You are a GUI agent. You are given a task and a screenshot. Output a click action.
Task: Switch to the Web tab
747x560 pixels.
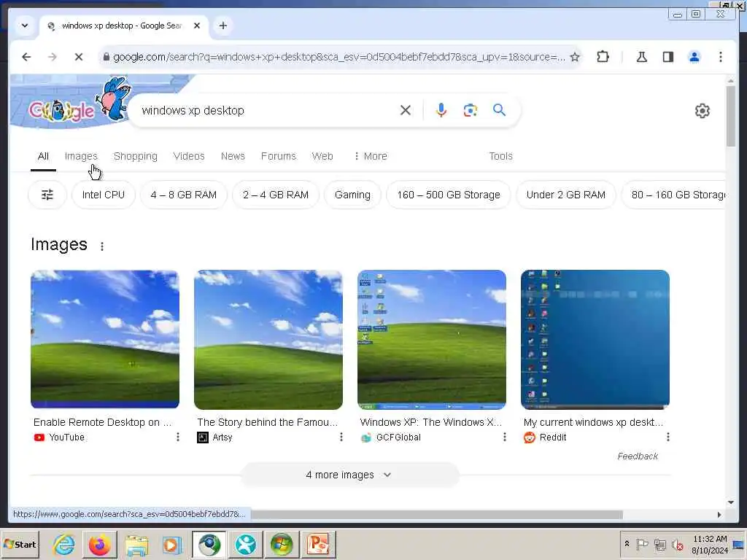point(322,156)
